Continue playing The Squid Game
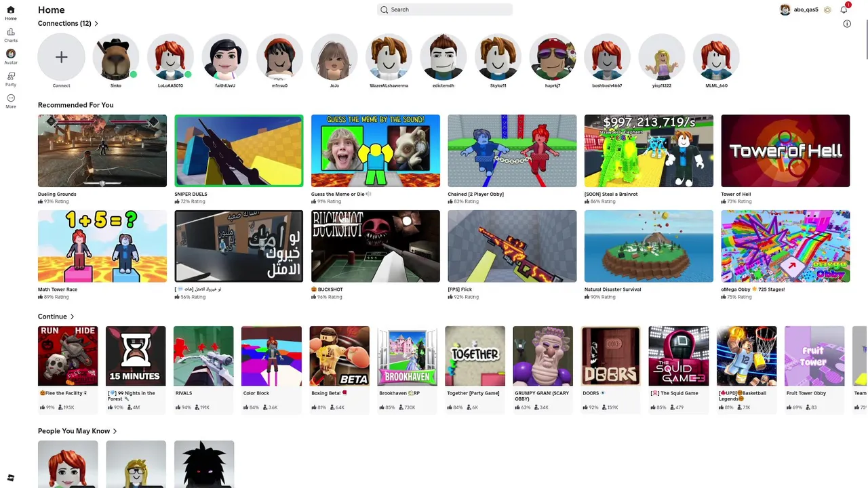Image resolution: width=868 pixels, height=488 pixels. click(679, 356)
